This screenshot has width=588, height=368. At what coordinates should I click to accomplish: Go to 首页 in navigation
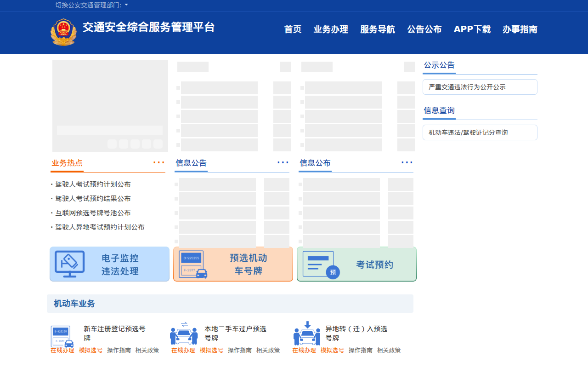click(293, 29)
